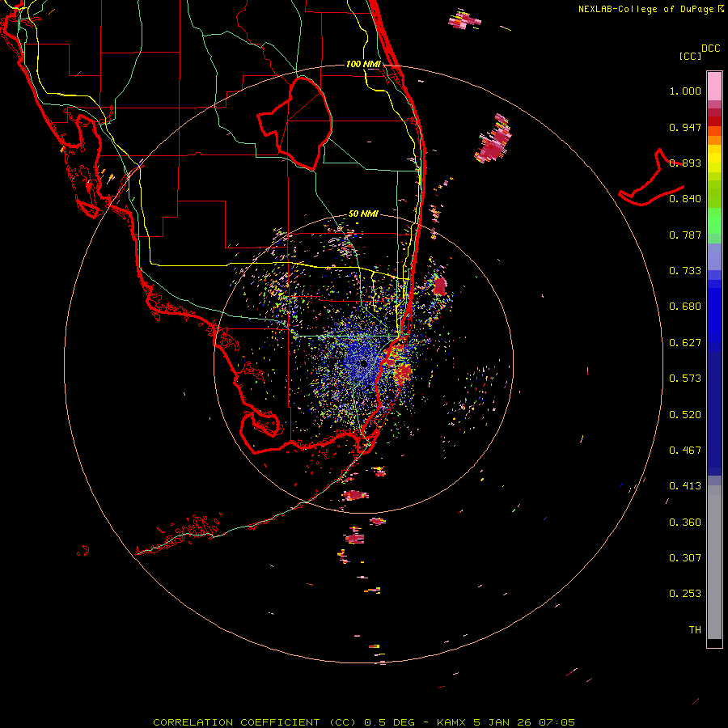Pick the light pink swatch atop color bar
The width and height of the screenshot is (728, 728).
click(714, 86)
